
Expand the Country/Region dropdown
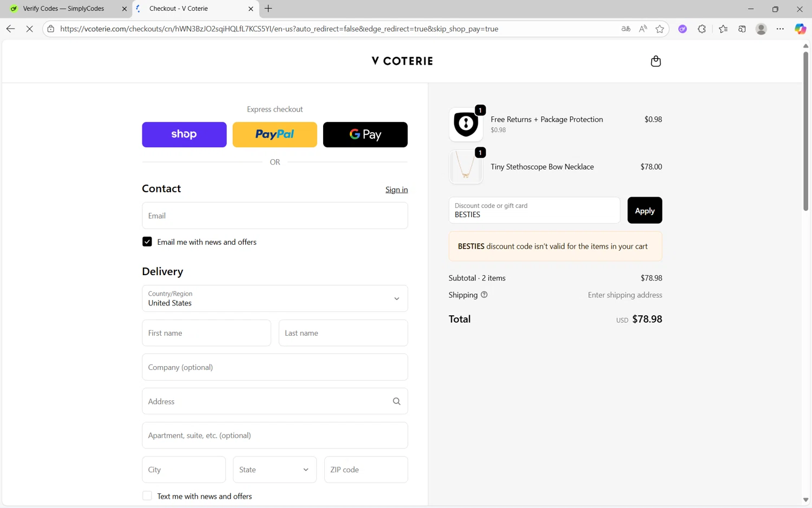point(275,298)
